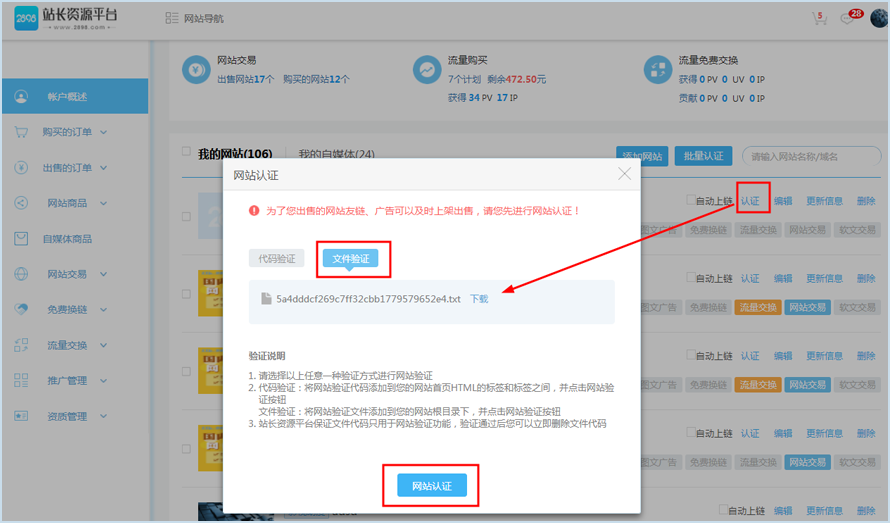Image resolution: width=890 pixels, height=523 pixels.
Task: Tick the select-all checkbox beside 我的网站
Action: (186, 152)
